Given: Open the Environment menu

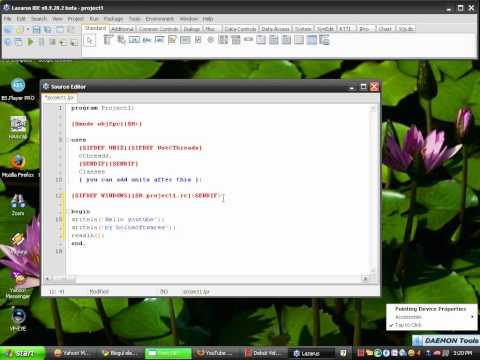Looking at the screenshot, I should 160,19.
